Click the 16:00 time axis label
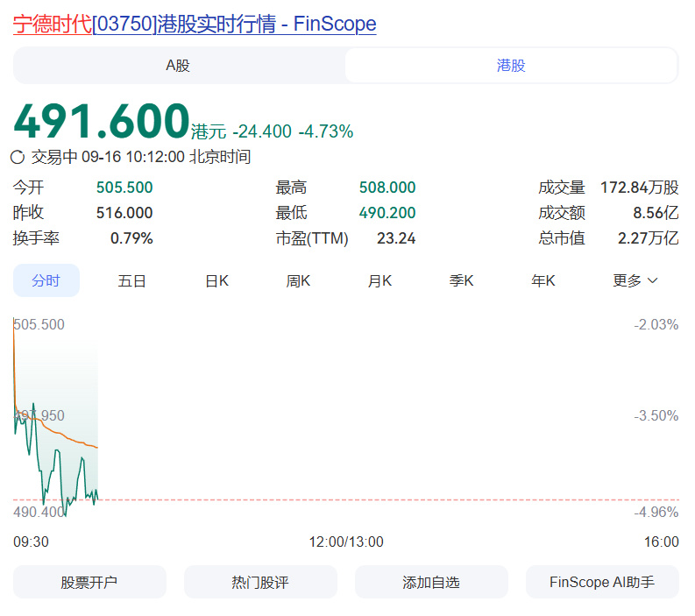Viewport: 695px width, 616px height. [x=662, y=542]
